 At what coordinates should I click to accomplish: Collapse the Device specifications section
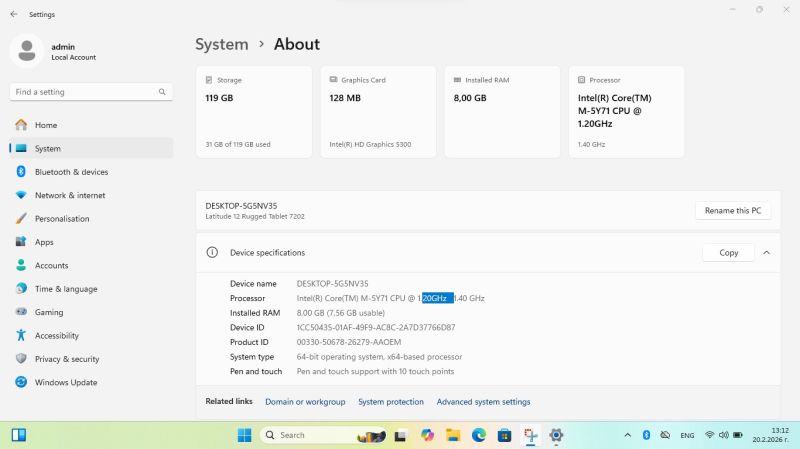coord(766,253)
